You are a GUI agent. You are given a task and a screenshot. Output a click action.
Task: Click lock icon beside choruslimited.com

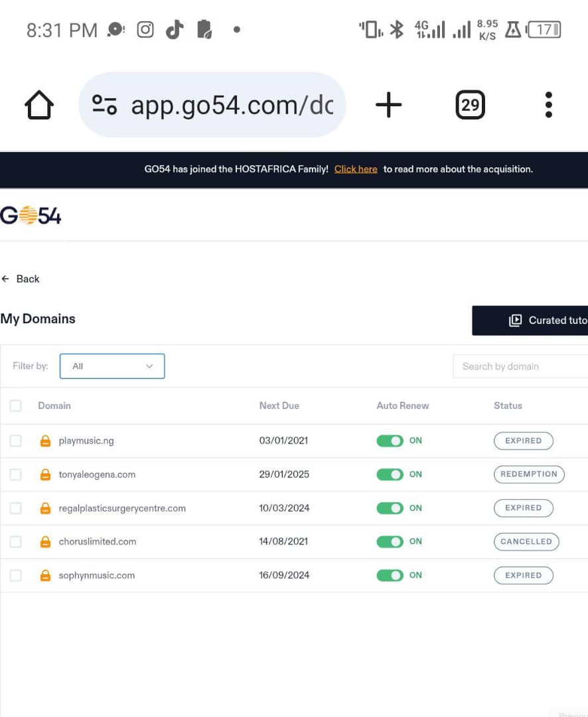(x=45, y=542)
